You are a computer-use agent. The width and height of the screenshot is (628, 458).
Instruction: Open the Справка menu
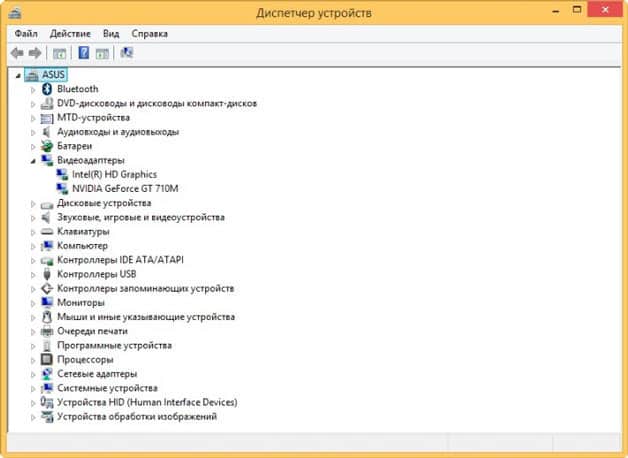[x=149, y=33]
